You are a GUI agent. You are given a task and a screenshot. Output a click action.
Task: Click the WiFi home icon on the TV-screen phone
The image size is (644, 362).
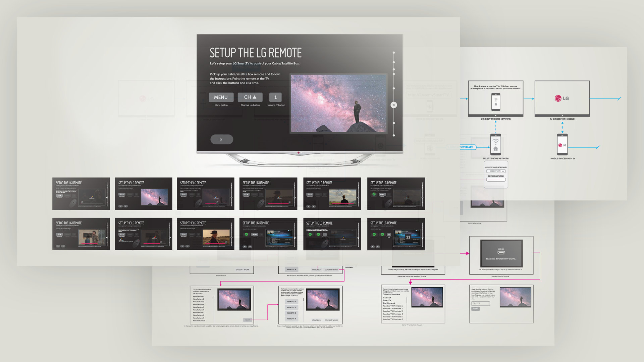click(x=496, y=102)
